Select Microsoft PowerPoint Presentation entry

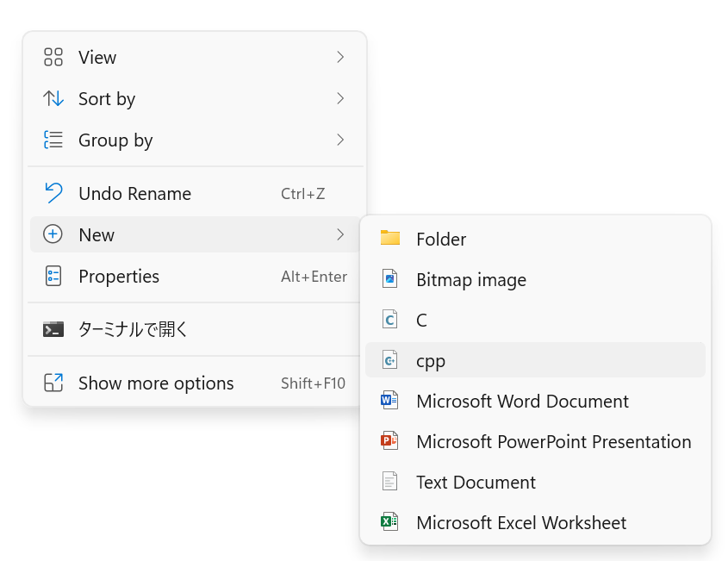click(x=553, y=441)
